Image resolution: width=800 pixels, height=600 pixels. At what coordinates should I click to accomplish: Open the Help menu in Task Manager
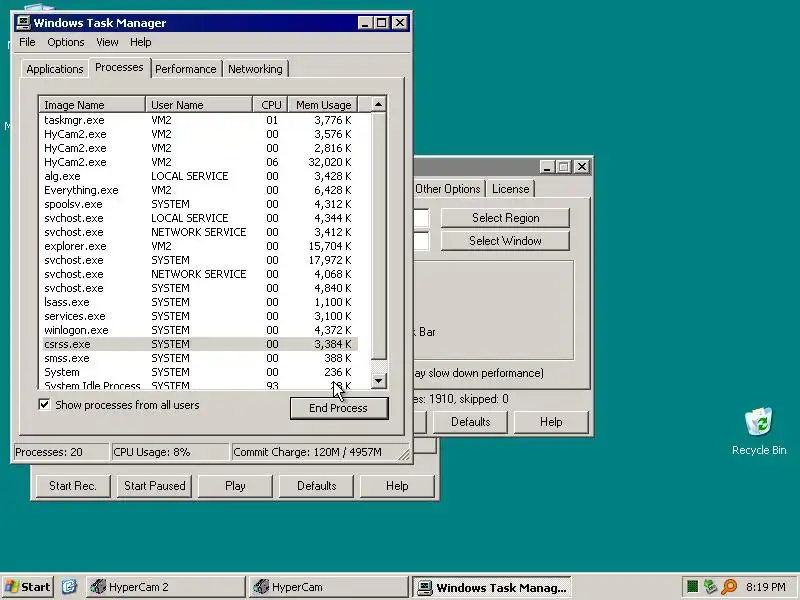(140, 42)
